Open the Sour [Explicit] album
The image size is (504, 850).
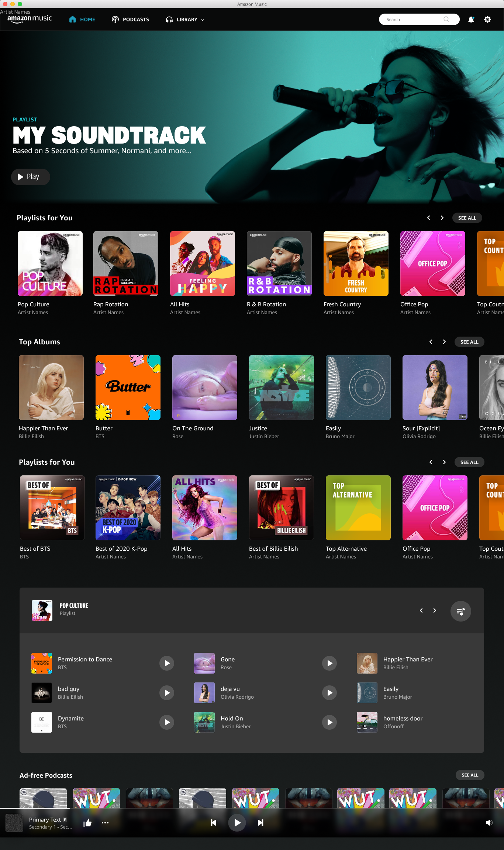(435, 388)
